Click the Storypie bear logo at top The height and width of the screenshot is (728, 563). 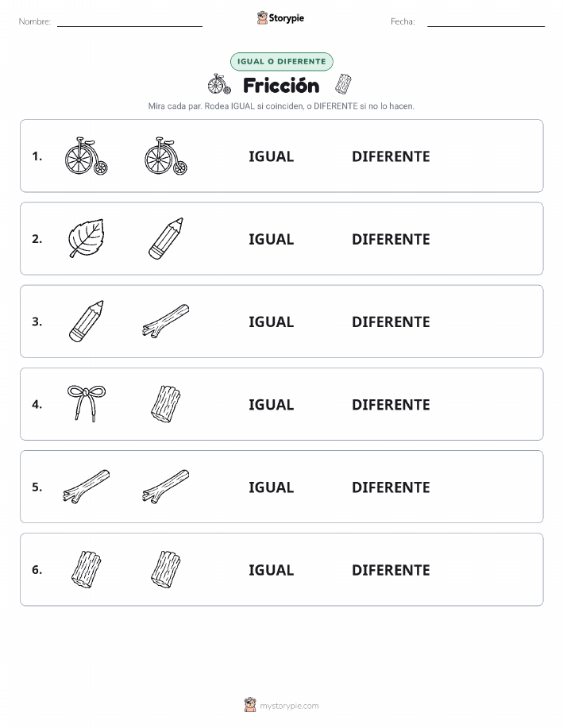click(x=263, y=18)
